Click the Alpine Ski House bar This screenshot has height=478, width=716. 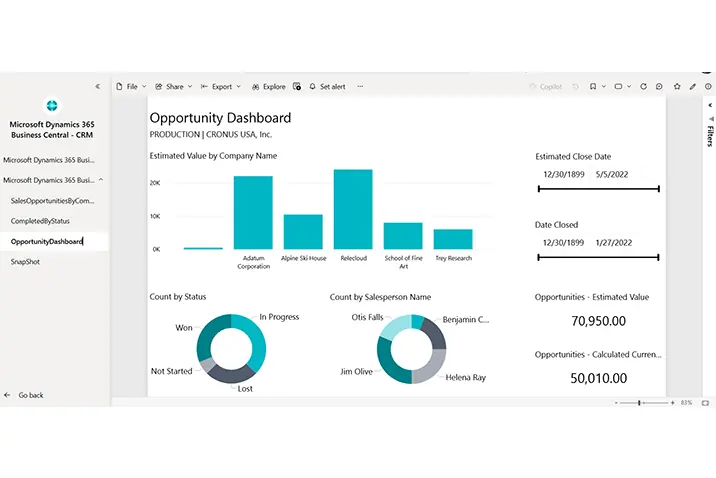303,232
